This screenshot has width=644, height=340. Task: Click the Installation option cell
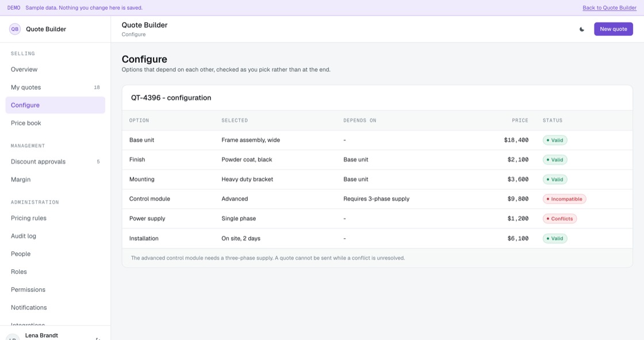click(x=144, y=238)
